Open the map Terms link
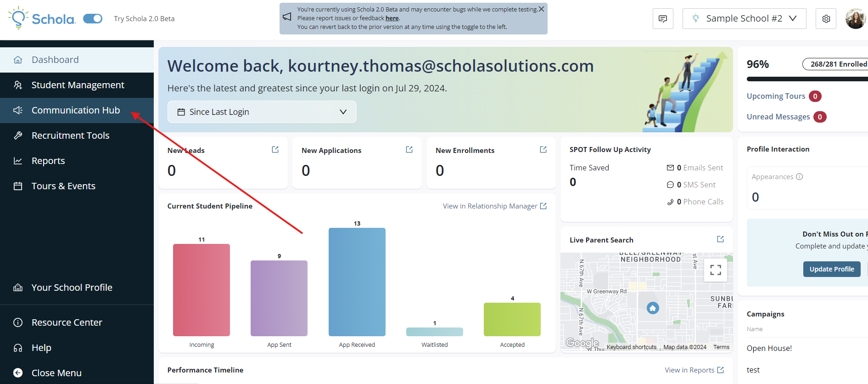The height and width of the screenshot is (384, 868). tap(721, 347)
